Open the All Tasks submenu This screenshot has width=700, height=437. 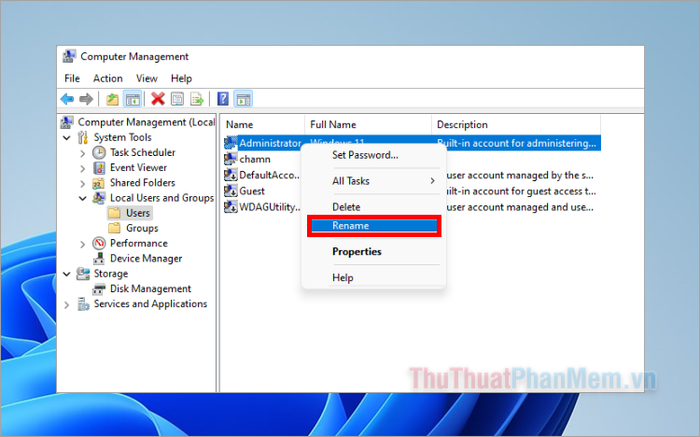[x=352, y=181]
